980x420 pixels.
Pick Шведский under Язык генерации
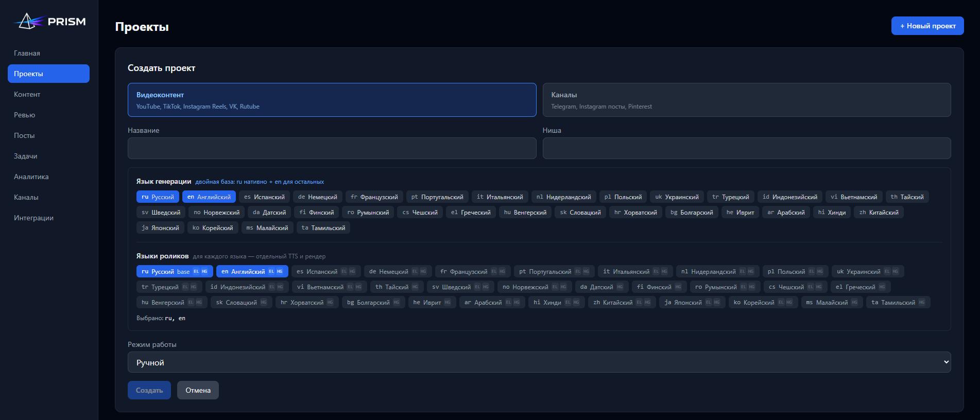click(x=161, y=212)
